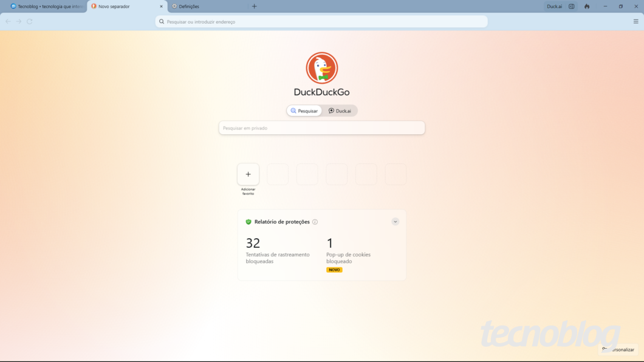Restore down the browser window

point(620,6)
